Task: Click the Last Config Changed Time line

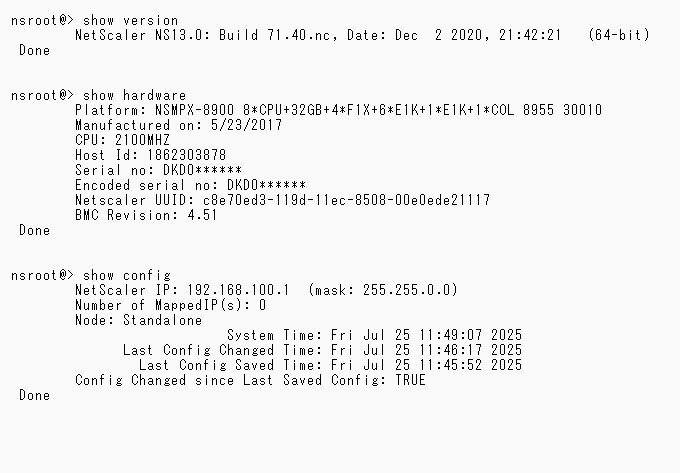Action: 322,350
